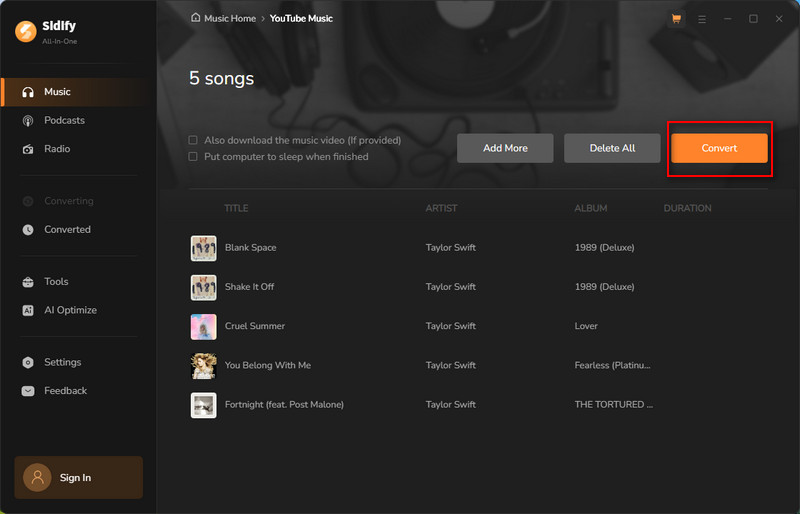Open the Converted clock icon

coord(28,230)
